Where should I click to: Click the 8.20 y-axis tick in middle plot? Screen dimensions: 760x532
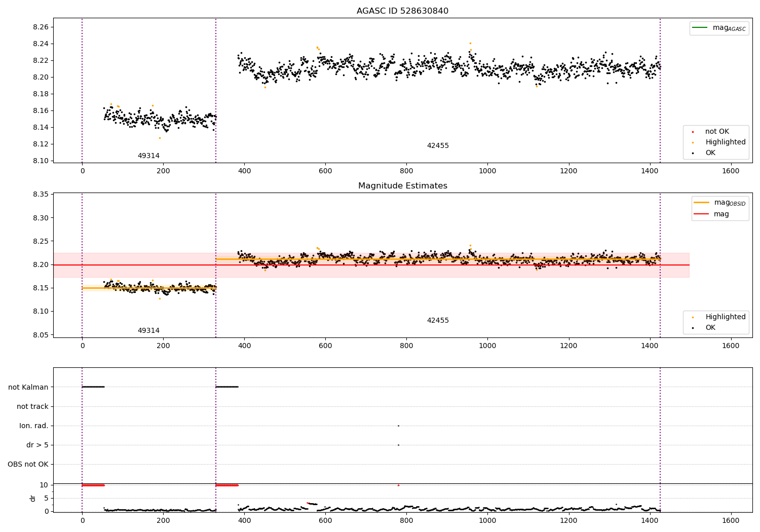click(41, 265)
